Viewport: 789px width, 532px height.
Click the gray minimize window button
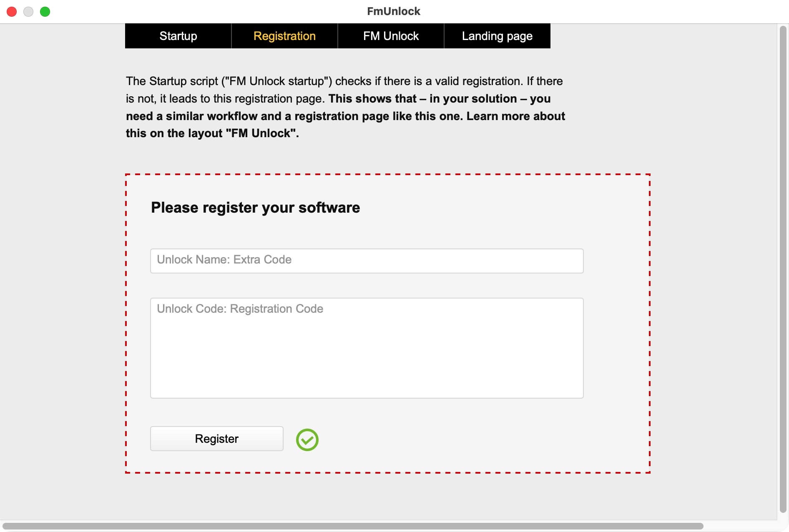[x=28, y=12]
